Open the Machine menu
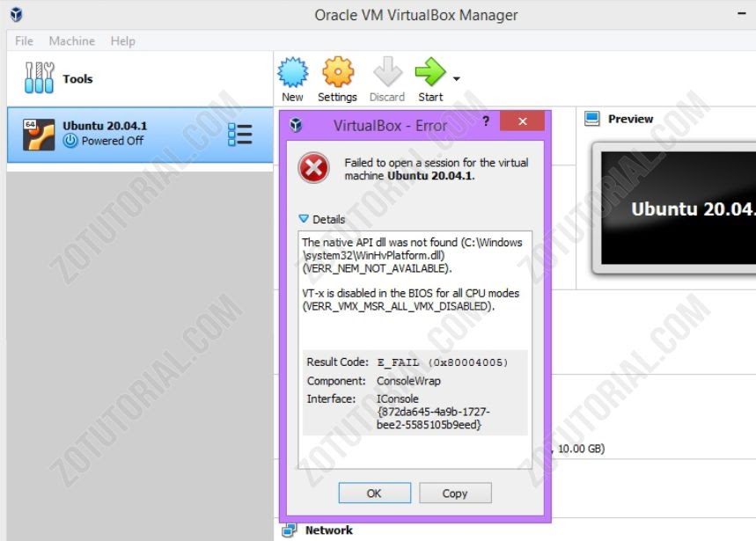The image size is (756, 541). tap(72, 41)
